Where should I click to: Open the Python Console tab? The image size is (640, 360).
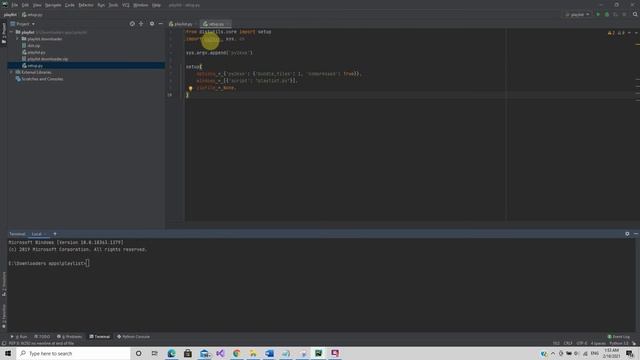click(x=133, y=337)
